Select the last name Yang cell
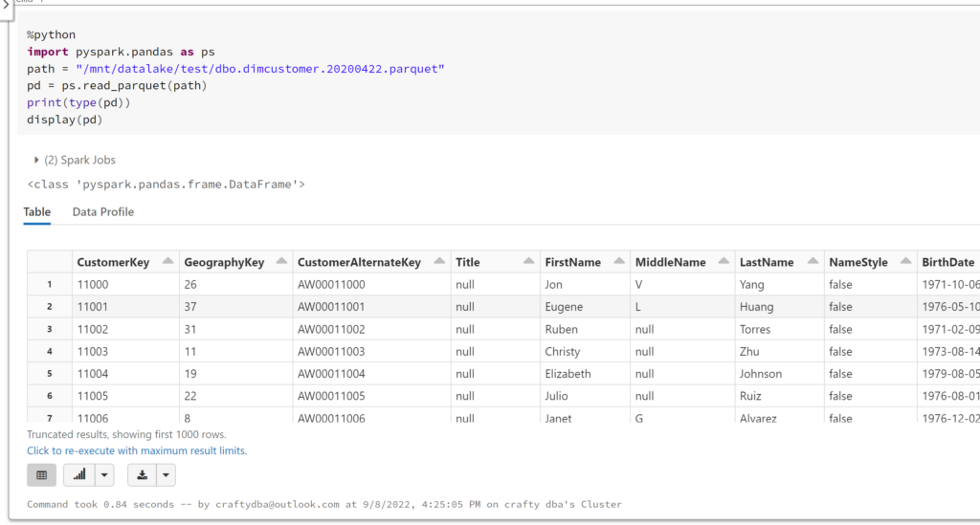This screenshot has width=980, height=525. 779,284
